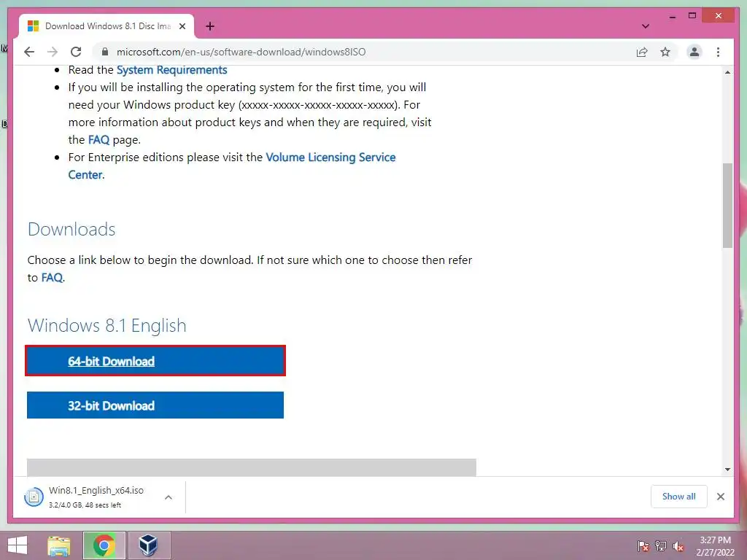Viewport: 747px width, 560px height.
Task: Start the 32-bit Download
Action: point(155,405)
